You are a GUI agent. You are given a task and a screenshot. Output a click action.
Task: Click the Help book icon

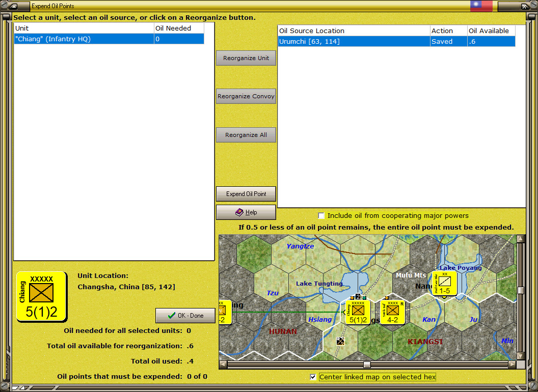pyautogui.click(x=239, y=212)
